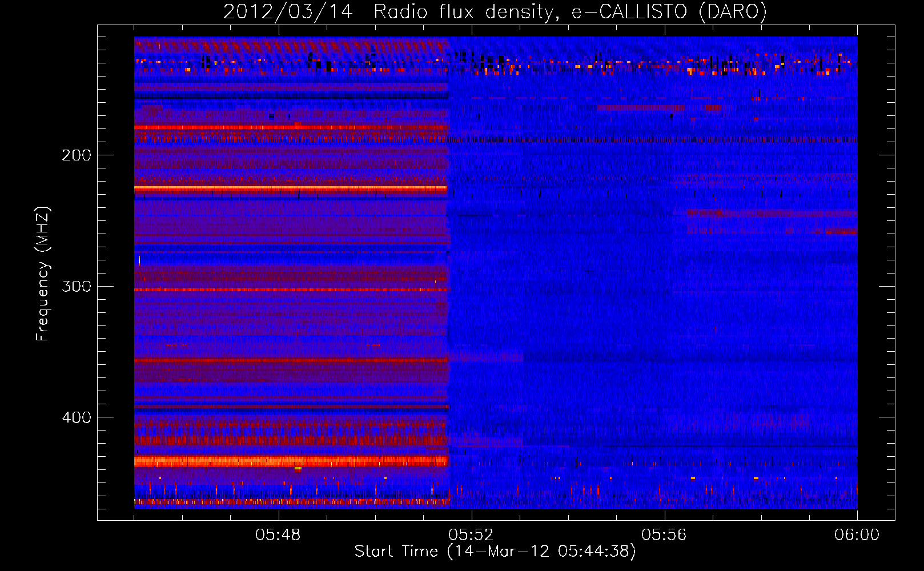Click the 'e-CALLISTO (DARO)' title text
924x571 pixels.
pyautogui.click(x=669, y=12)
